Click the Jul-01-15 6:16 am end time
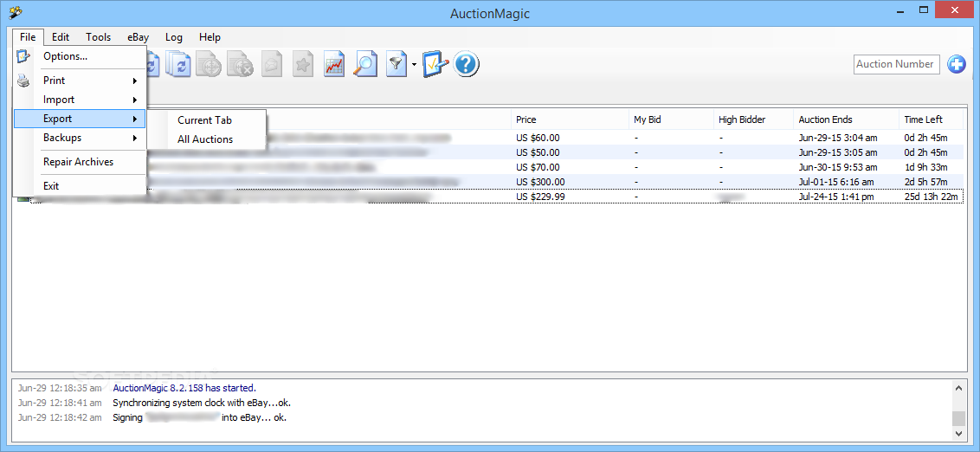The width and height of the screenshot is (980, 452). pos(836,182)
